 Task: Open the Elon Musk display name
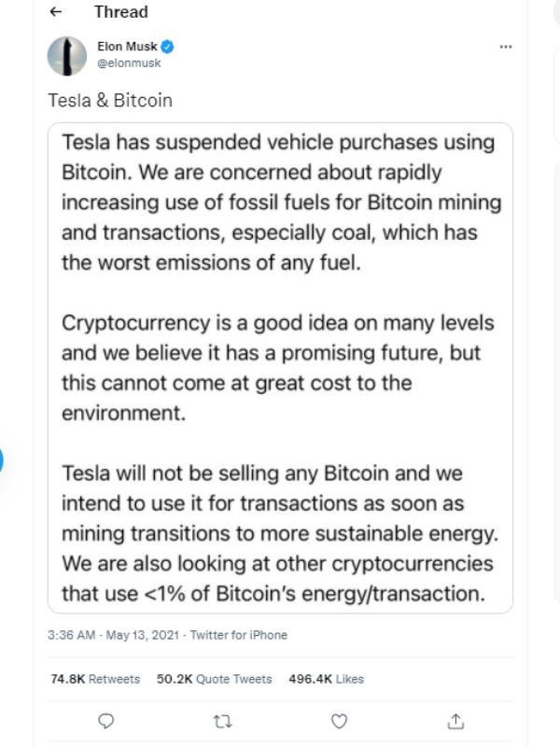[128, 46]
